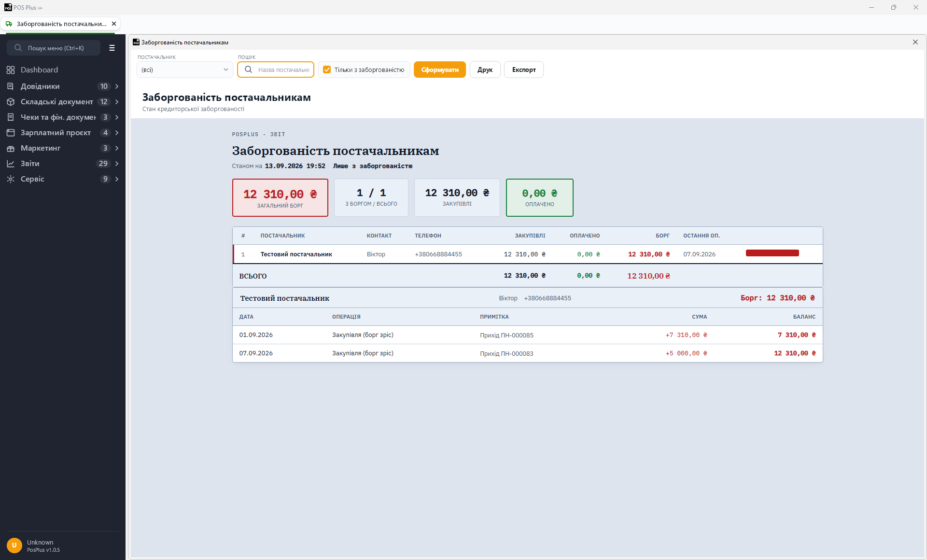
Task: Click the Складські документи box icon
Action: 11,102
